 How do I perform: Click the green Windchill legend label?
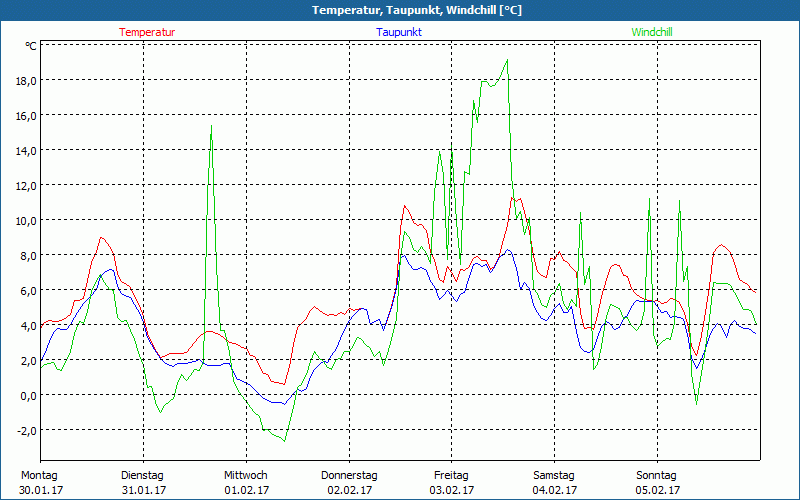click(652, 32)
